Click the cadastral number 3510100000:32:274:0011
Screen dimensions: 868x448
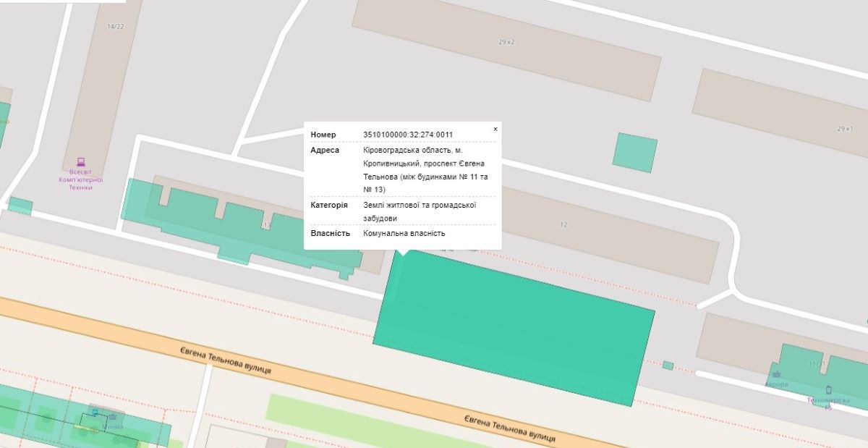[x=408, y=135]
